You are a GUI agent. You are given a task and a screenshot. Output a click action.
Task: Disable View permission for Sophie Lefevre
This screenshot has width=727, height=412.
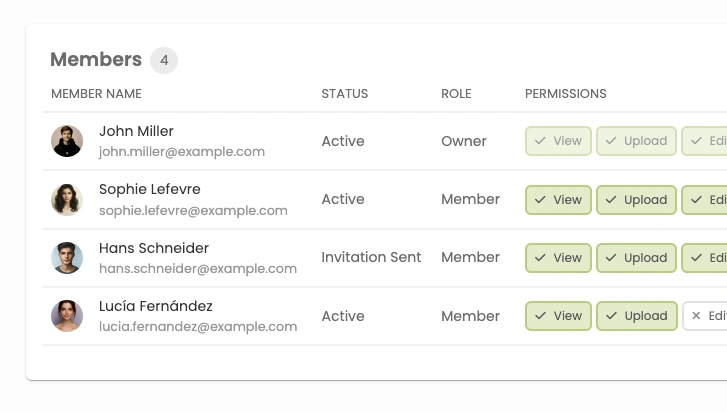tap(559, 200)
